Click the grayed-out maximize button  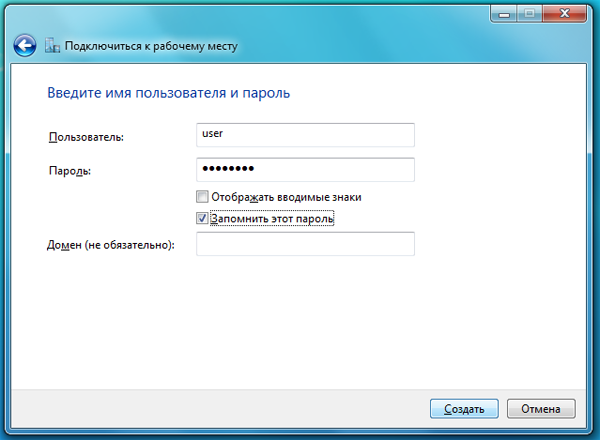pos(529,14)
